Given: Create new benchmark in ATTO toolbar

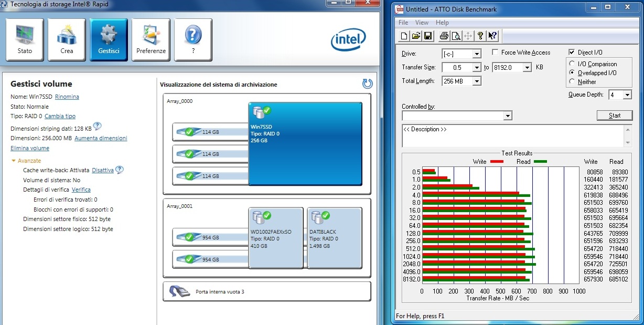Looking at the screenshot, I should [x=404, y=36].
